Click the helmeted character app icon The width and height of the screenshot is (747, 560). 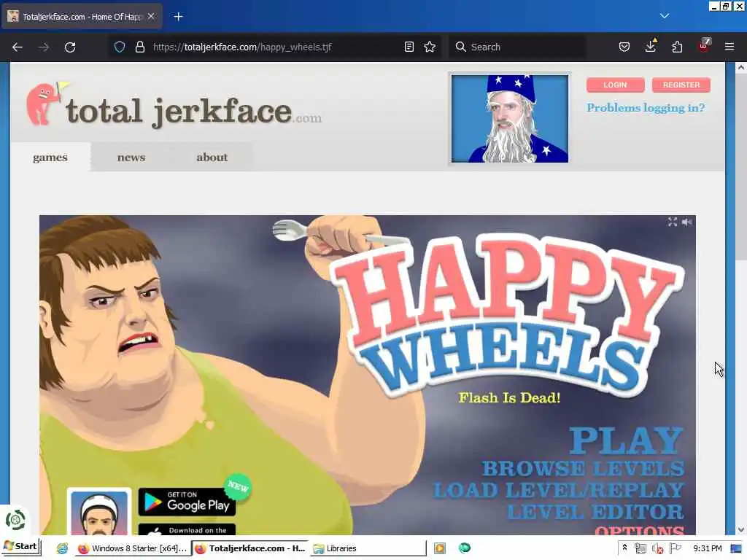click(x=99, y=512)
